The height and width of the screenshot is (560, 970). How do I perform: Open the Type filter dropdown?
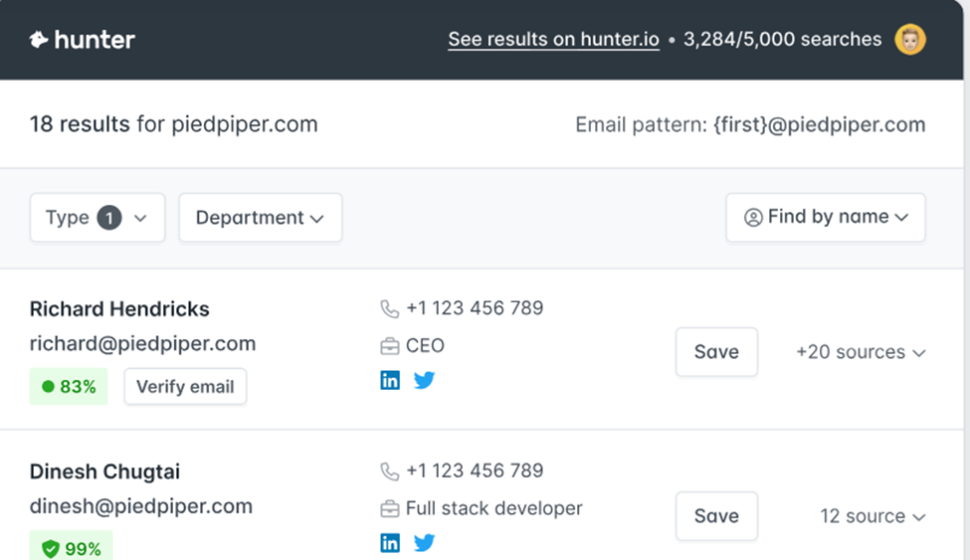click(97, 218)
